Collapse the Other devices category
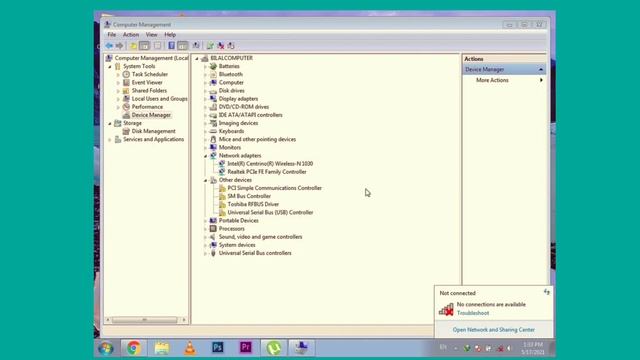The height and width of the screenshot is (360, 640). point(206,180)
